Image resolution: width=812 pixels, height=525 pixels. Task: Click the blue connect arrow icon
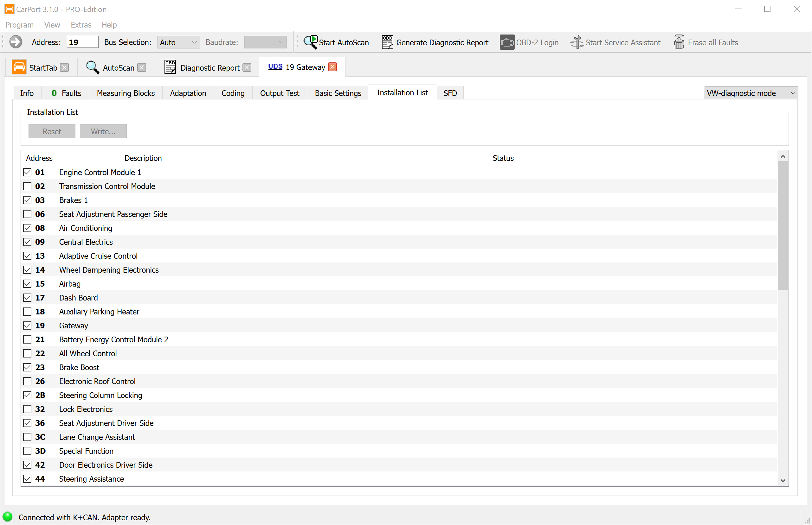[16, 41]
